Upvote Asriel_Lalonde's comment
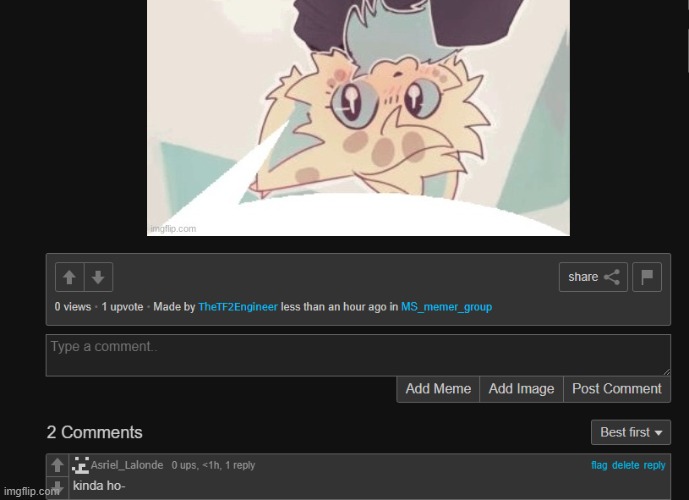This screenshot has height=500, width=689. (x=57, y=465)
